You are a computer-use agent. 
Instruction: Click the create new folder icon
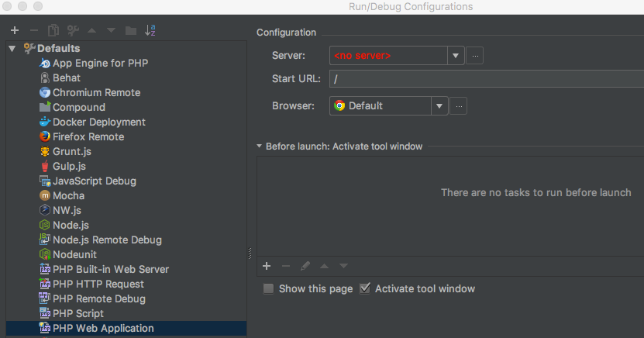pyautogui.click(x=130, y=30)
